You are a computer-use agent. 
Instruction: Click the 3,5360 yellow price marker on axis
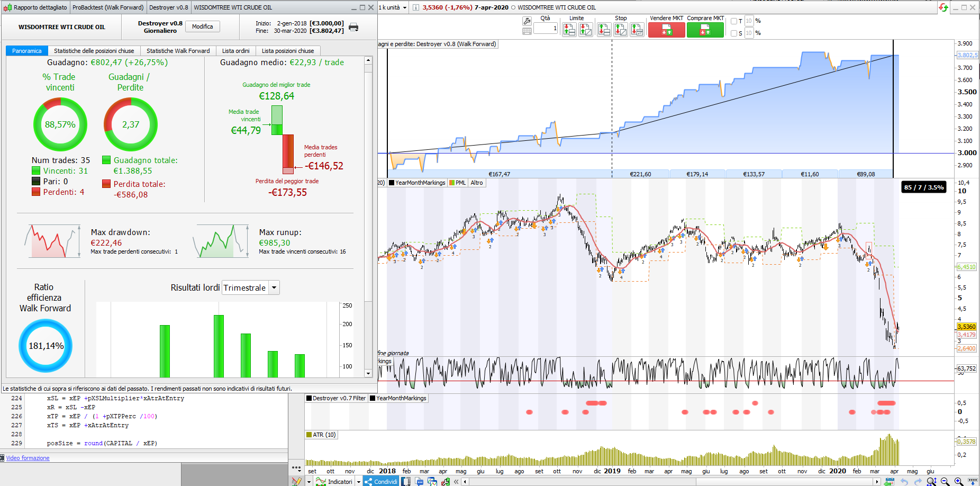point(966,327)
